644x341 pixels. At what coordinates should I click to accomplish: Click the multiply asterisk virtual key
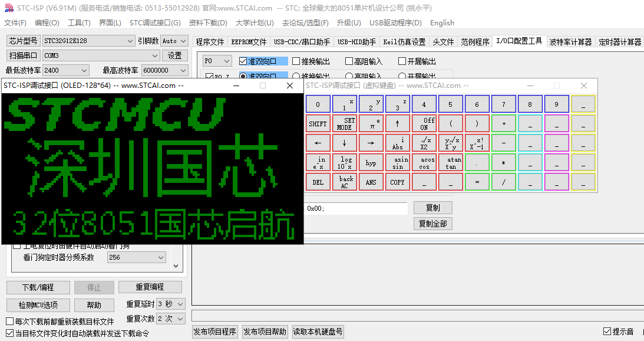point(504,162)
